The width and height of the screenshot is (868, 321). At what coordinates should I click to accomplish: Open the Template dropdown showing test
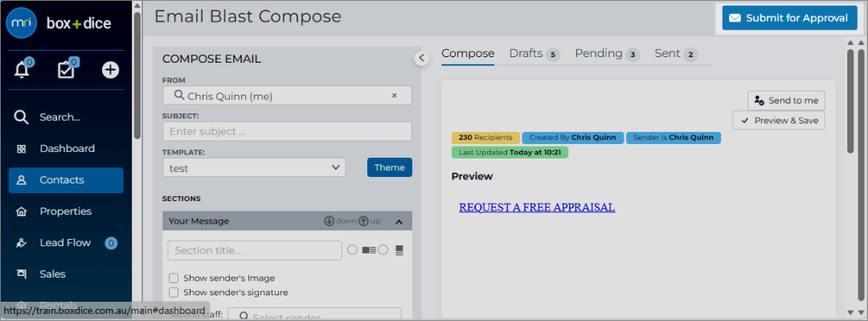click(254, 167)
